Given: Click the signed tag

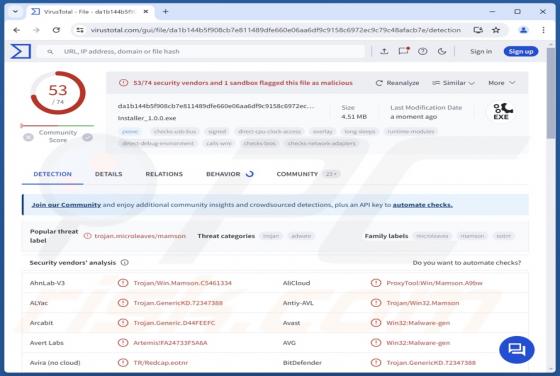Looking at the screenshot, I should 217,132.
